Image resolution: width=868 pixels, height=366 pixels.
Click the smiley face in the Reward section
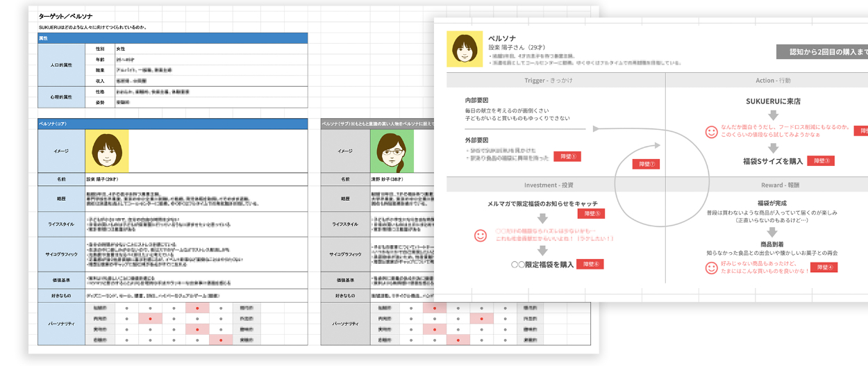pos(711,267)
